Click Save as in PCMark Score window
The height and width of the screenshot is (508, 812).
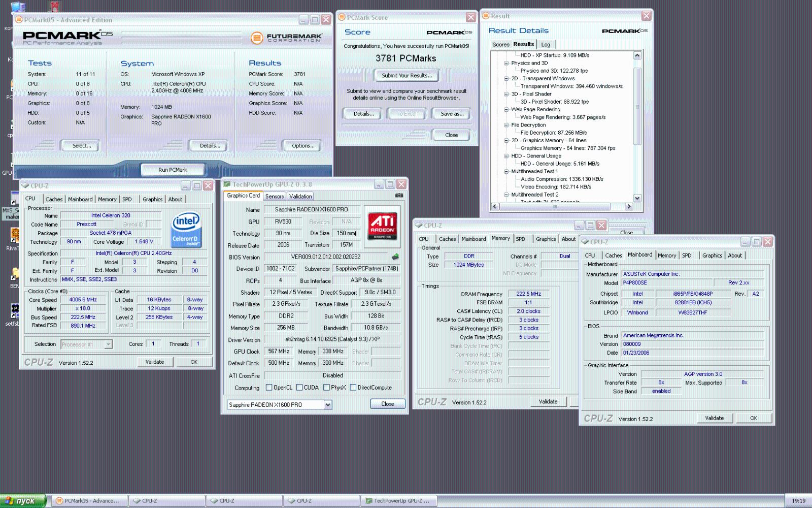[452, 114]
